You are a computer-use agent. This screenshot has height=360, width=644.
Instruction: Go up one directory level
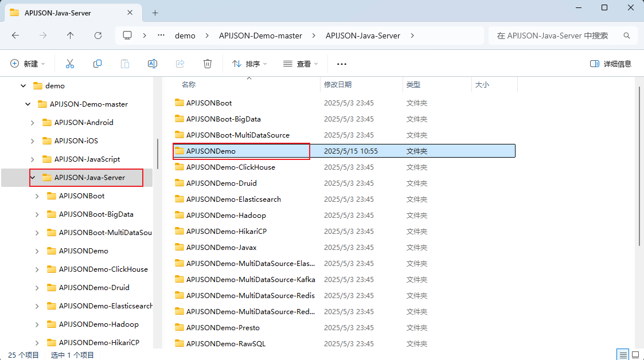[x=71, y=36]
